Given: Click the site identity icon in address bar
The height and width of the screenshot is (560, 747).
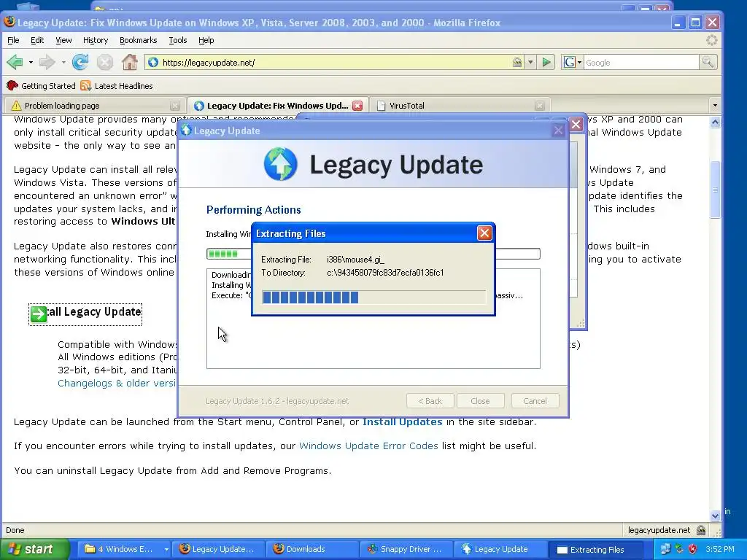Looking at the screenshot, I should 153,63.
